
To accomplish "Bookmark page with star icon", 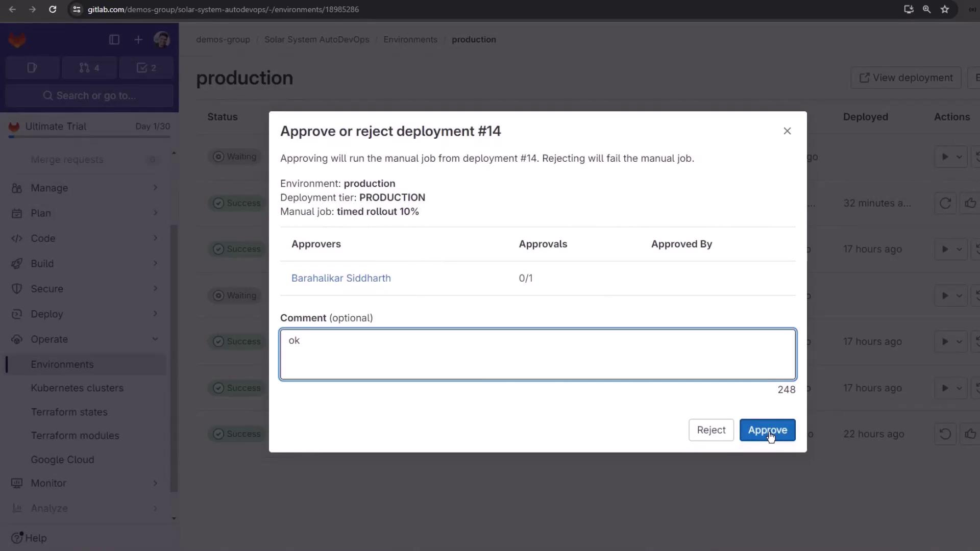I will click(945, 9).
